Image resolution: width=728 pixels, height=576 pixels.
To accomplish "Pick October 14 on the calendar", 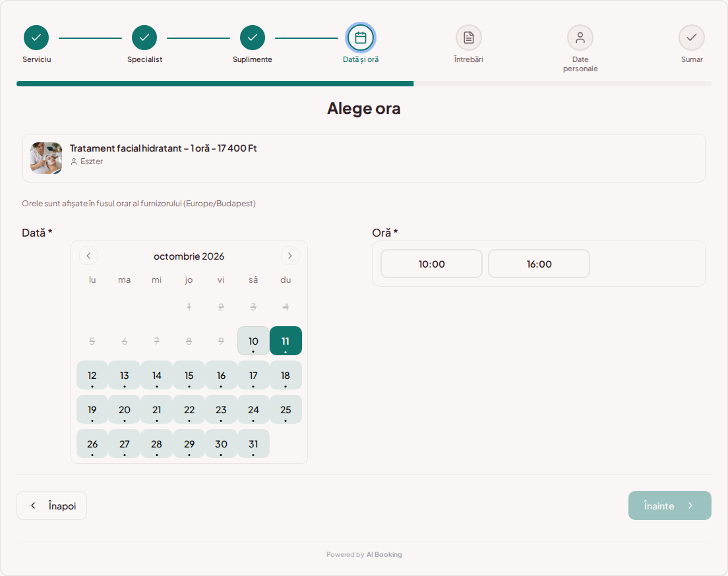I will [157, 376].
